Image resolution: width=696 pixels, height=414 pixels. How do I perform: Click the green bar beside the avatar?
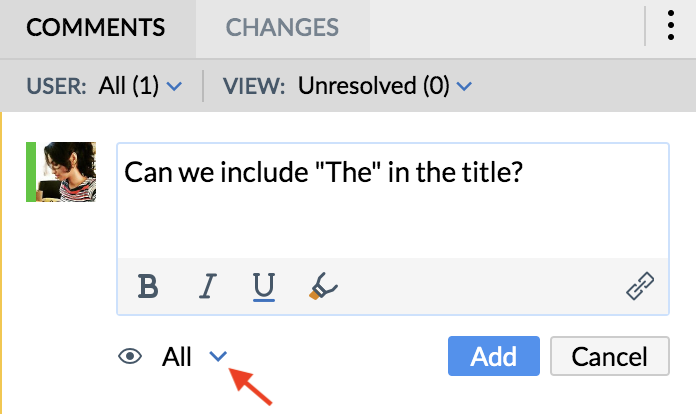click(x=31, y=172)
